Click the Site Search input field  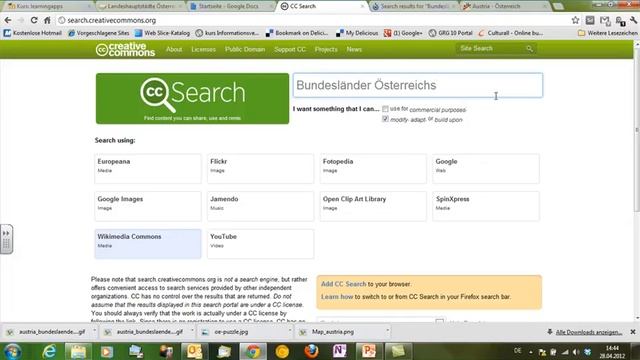pos(492,49)
